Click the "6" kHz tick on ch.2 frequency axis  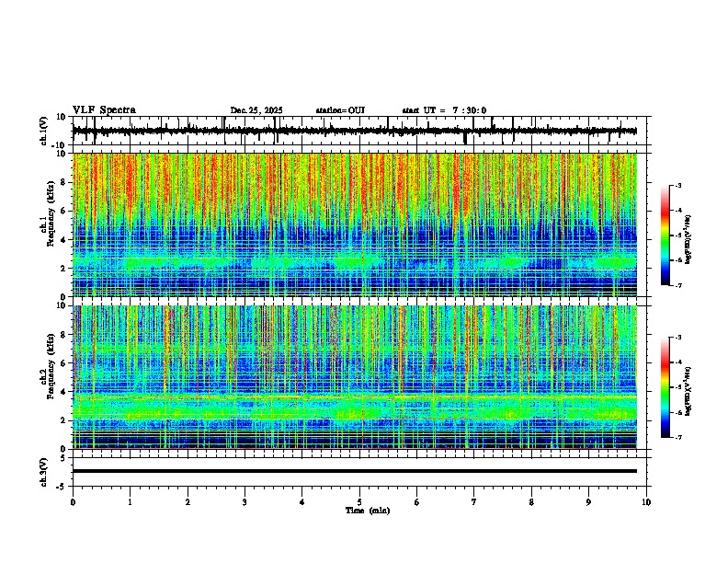coord(64,363)
